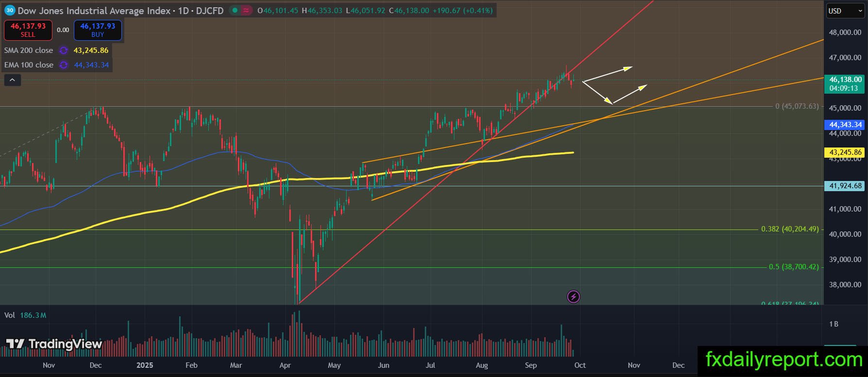Click the 1 B volume scale label
Image resolution: width=868 pixels, height=377 pixels.
pos(834,324)
